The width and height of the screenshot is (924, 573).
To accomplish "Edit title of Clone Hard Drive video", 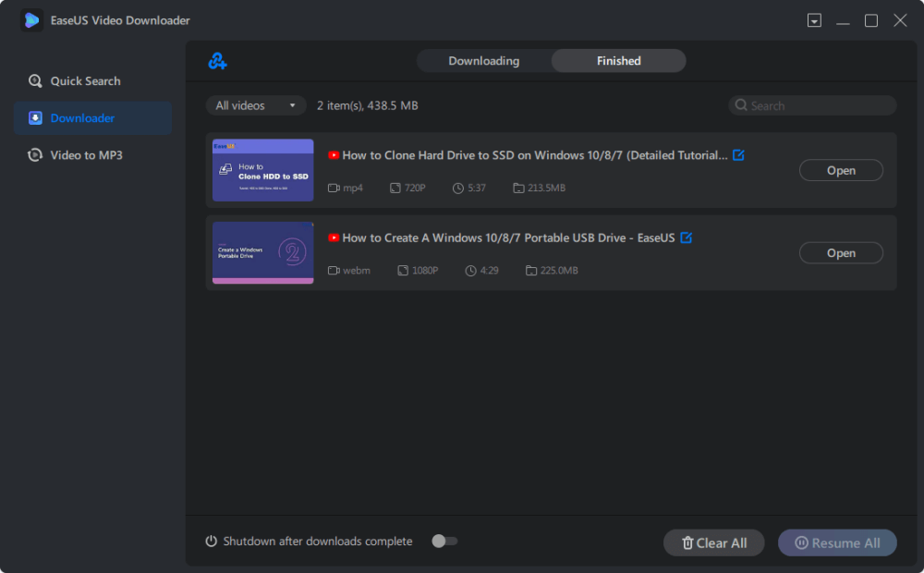I will [738, 155].
